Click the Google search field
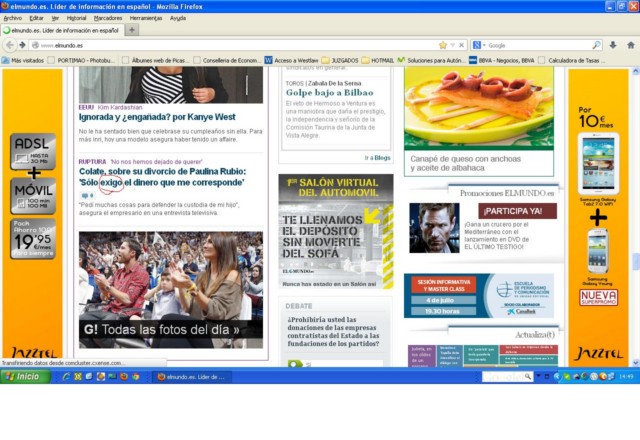640x440 pixels. click(x=539, y=45)
